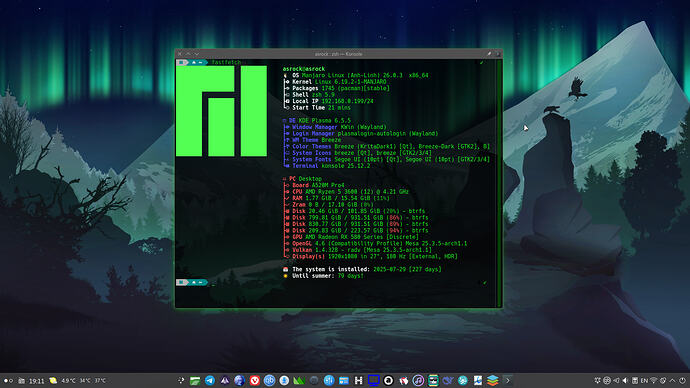This screenshot has width=690, height=388.
Task: Open the qBittorrent taskbar icon
Action: [x=269, y=381]
